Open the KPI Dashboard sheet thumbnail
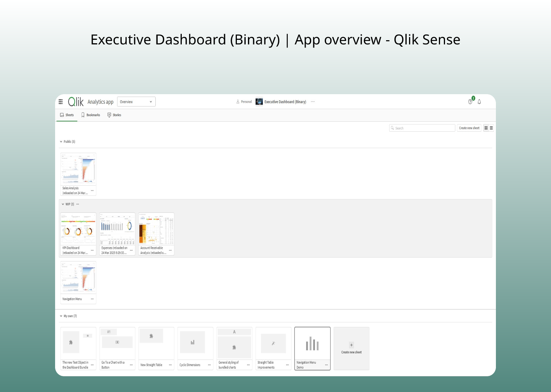Image resolution: width=551 pixels, height=392 pixels. (x=78, y=229)
